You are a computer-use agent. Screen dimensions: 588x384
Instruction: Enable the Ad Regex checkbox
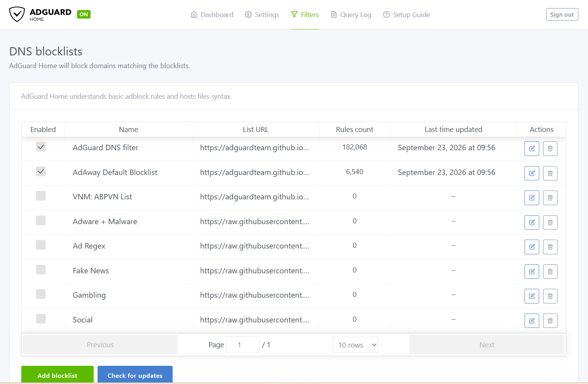(41, 245)
